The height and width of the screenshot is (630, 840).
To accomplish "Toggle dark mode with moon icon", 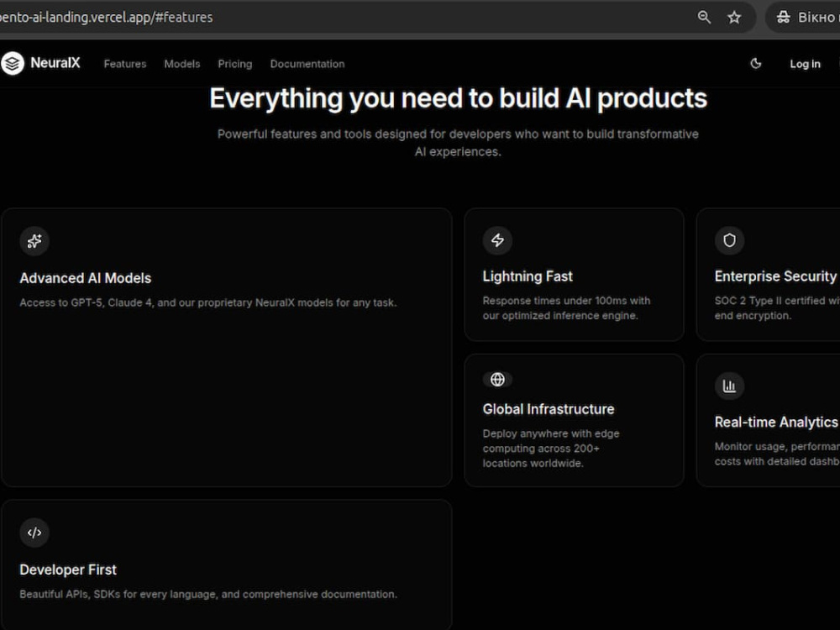I will 756,64.
